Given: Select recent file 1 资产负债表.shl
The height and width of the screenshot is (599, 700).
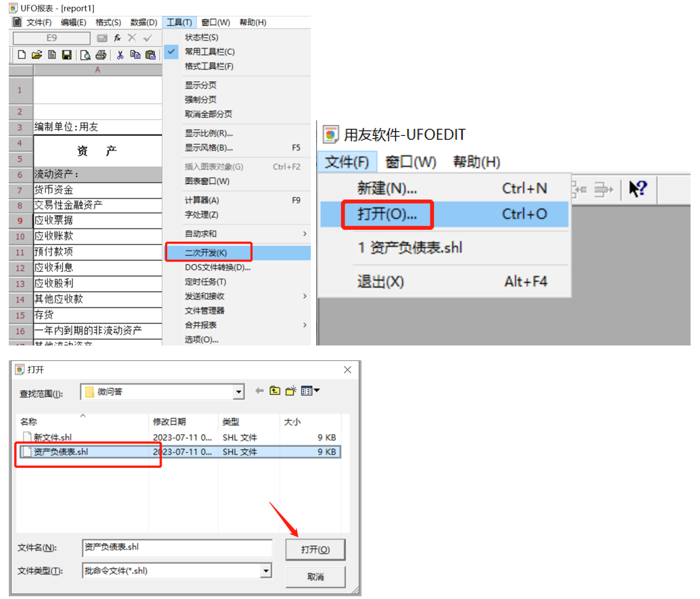Looking at the screenshot, I should tap(444, 247).
